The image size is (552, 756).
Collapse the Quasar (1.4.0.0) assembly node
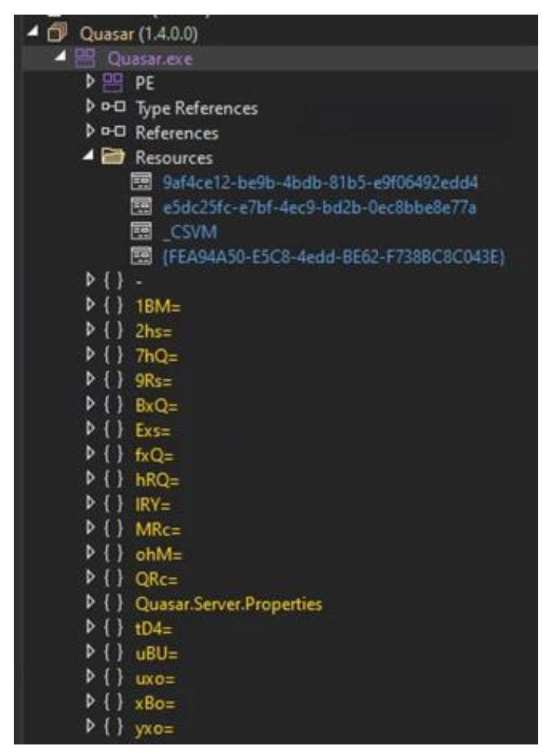(36, 35)
